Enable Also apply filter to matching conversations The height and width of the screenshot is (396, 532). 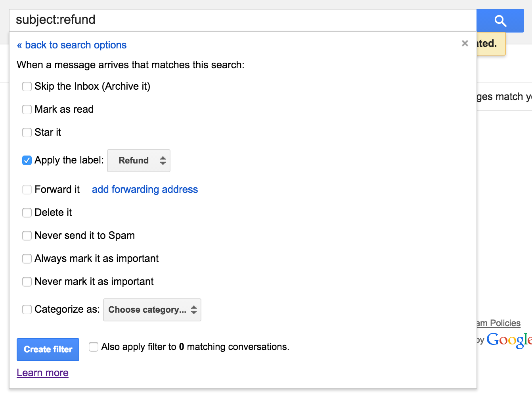click(x=94, y=347)
